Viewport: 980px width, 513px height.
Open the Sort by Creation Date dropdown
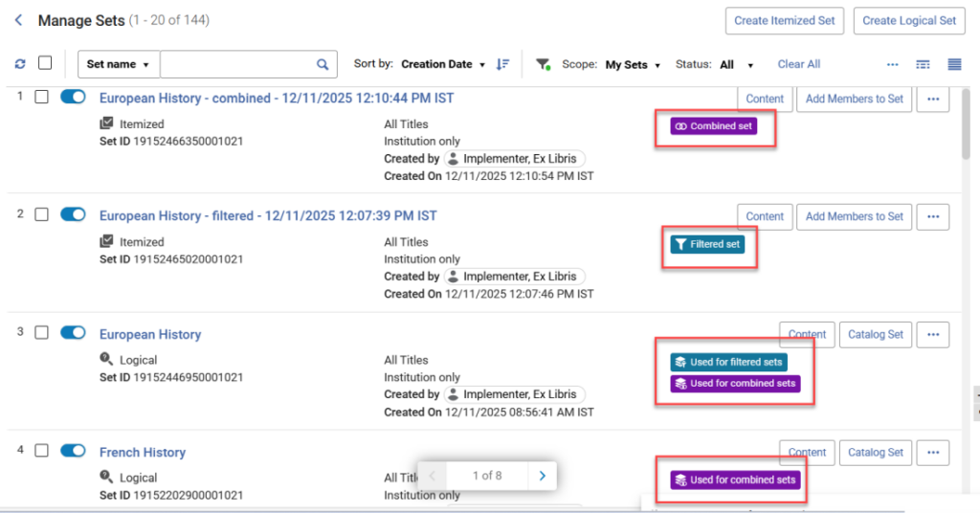[443, 64]
